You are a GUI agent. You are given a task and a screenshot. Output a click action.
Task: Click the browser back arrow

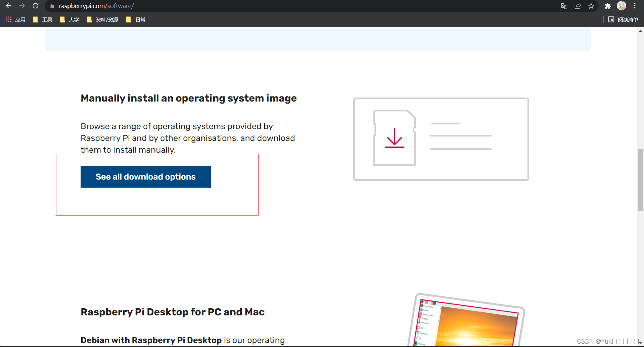pyautogui.click(x=9, y=6)
